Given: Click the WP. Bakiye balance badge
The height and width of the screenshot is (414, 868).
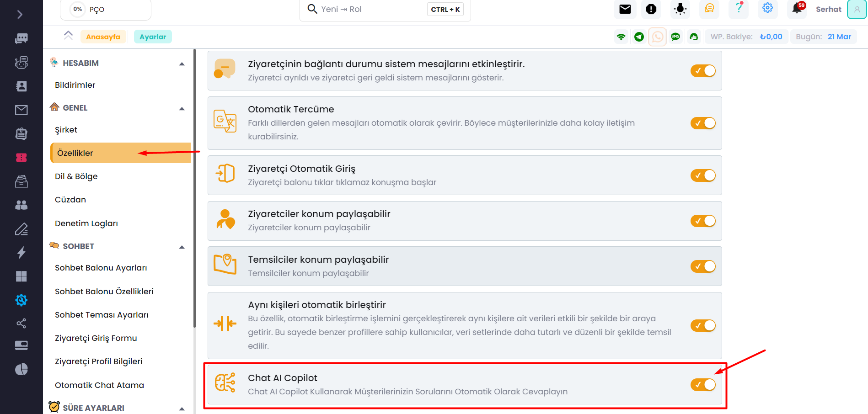Looking at the screenshot, I should point(746,37).
